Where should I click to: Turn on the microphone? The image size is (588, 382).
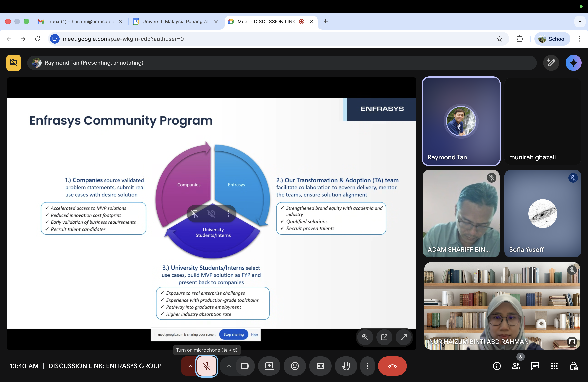[x=207, y=366]
